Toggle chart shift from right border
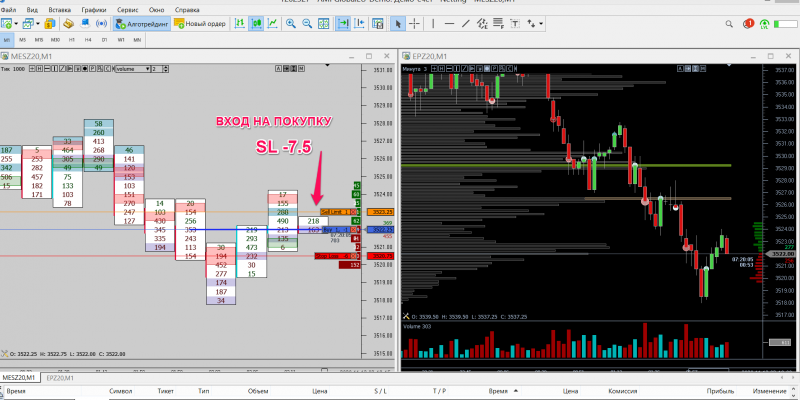This screenshot has width=800, height=400. coord(360,23)
